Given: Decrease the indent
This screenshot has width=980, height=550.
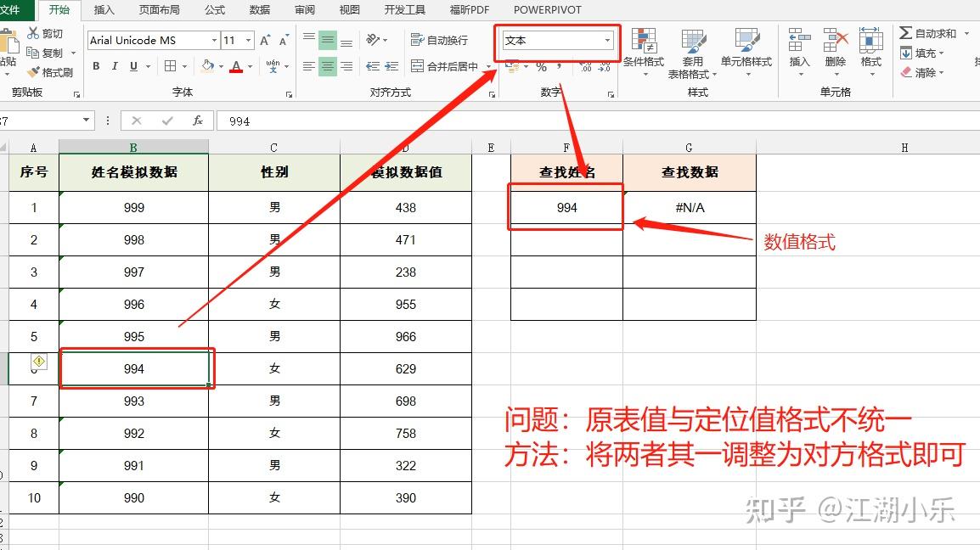Looking at the screenshot, I should tap(373, 65).
